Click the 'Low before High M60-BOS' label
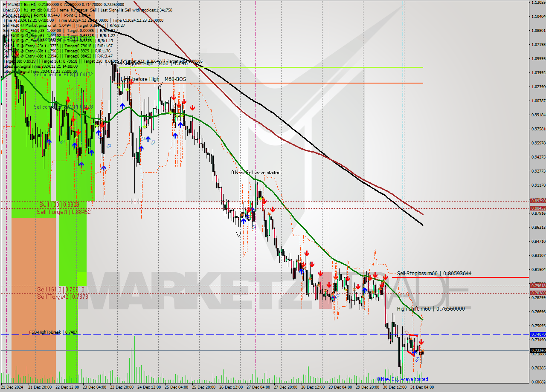 pyautogui.click(x=153, y=79)
